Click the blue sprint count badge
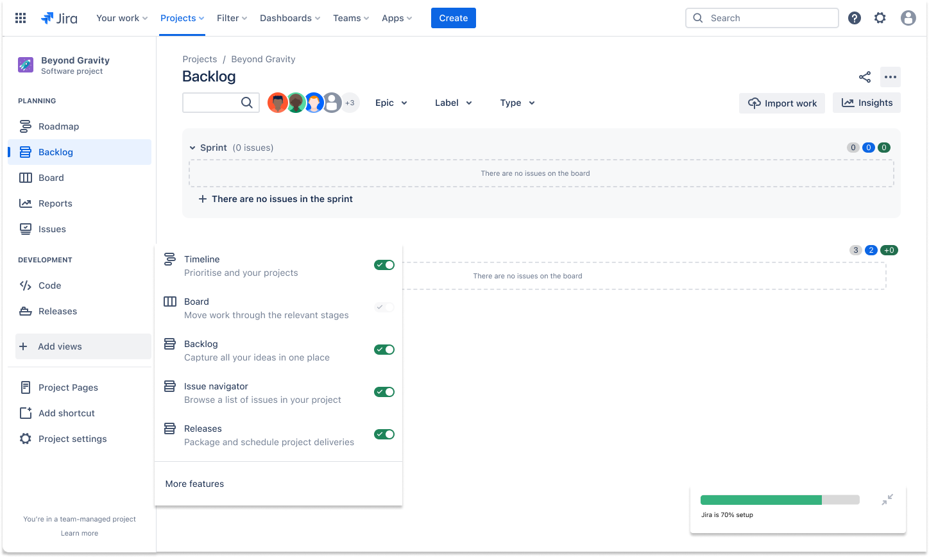 click(869, 148)
